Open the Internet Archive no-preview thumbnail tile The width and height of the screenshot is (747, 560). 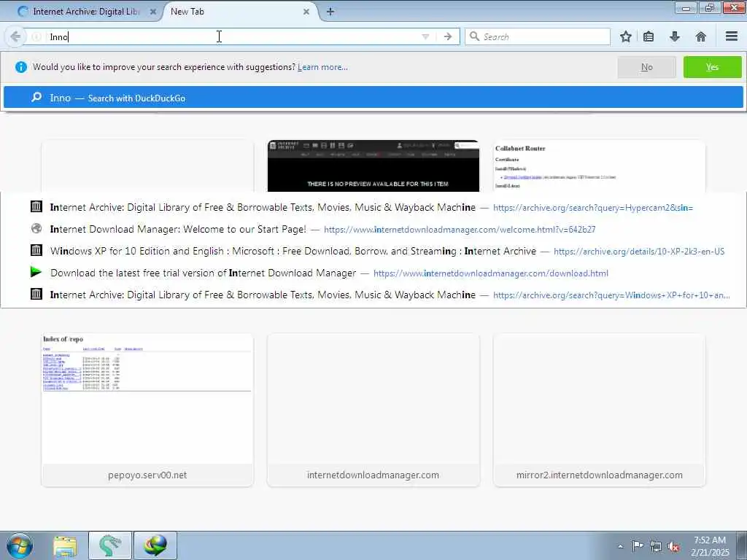[x=373, y=166]
